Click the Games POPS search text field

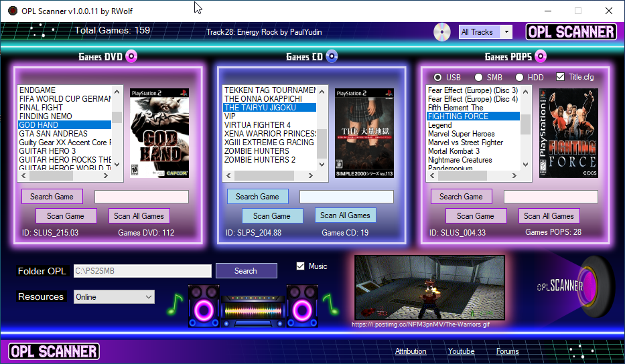tap(551, 197)
